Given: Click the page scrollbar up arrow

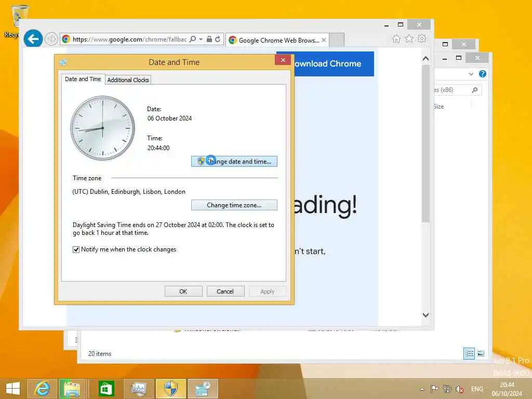Looking at the screenshot, I should 426,59.
